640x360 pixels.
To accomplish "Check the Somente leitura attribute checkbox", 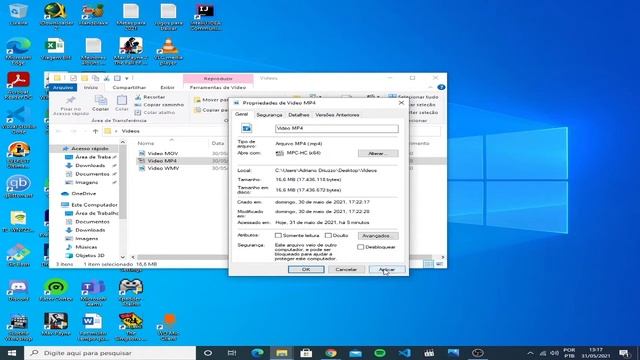I will click(278, 236).
